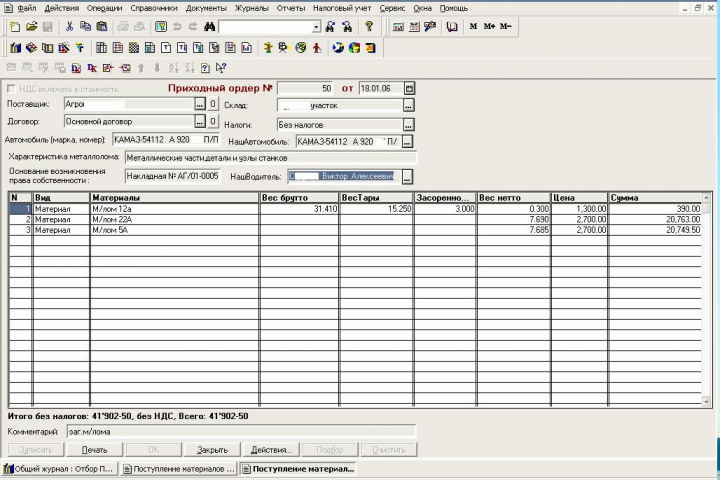Click the open book icon in toolbar
720x480 pixels.
tap(452, 27)
